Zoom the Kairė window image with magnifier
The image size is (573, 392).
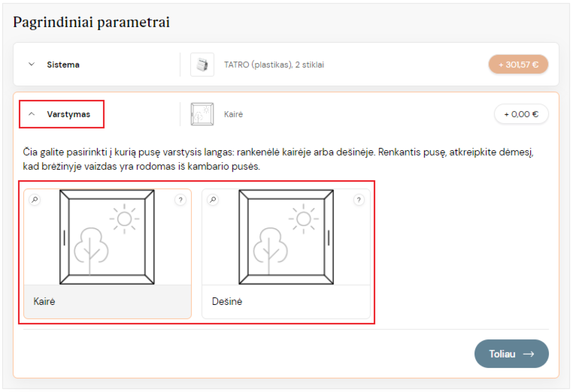coord(35,200)
